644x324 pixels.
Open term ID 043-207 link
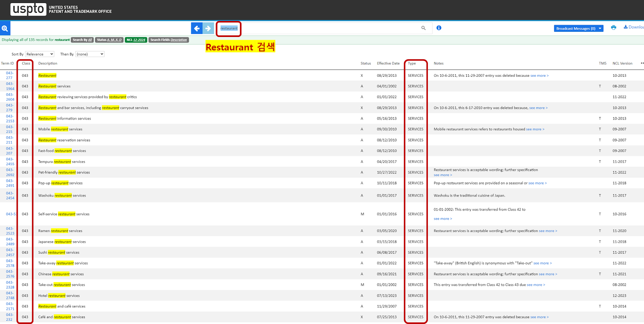coord(9,151)
